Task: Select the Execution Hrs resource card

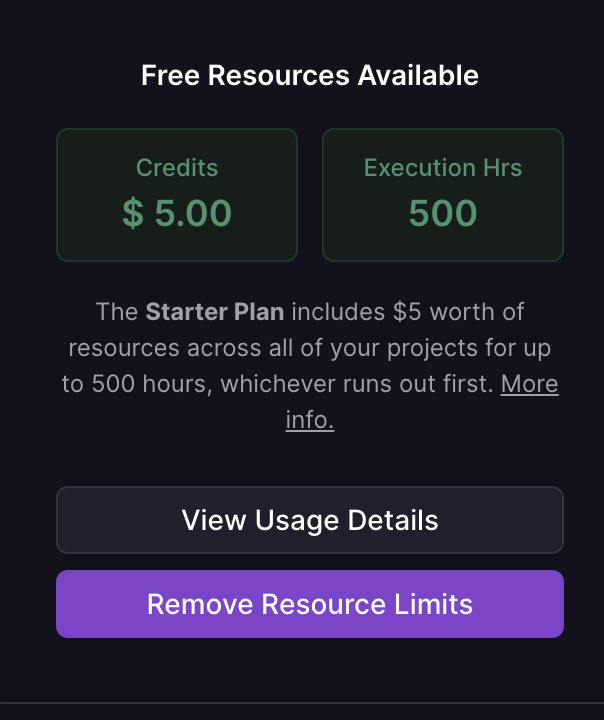Action: pos(443,195)
